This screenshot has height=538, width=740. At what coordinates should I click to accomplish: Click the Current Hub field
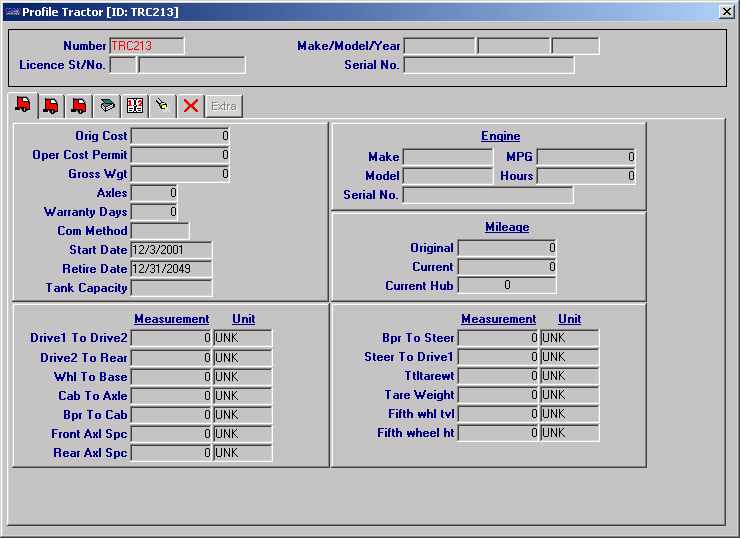507,286
